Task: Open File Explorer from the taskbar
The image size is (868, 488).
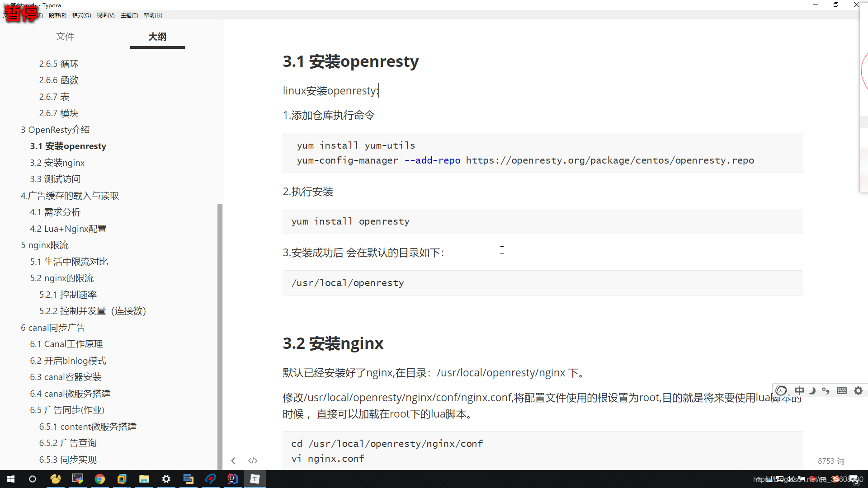Action: 144,479
